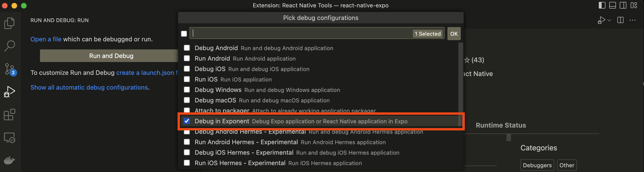The image size is (644, 172).
Task: Check Debug iOS Hermes - Experimental
Action: click(187, 153)
